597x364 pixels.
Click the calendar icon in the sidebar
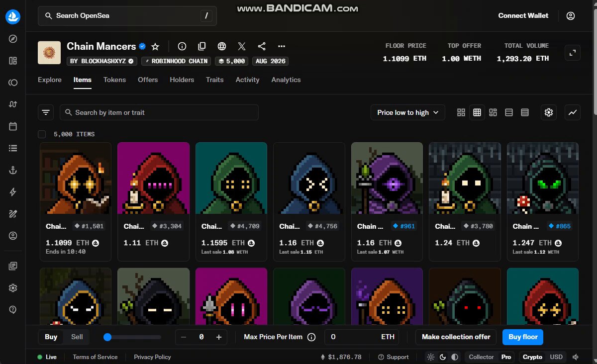[x=13, y=126]
